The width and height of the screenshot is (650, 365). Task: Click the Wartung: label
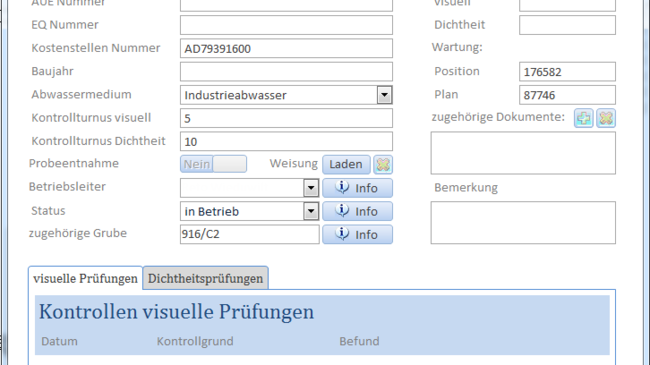[x=457, y=47]
